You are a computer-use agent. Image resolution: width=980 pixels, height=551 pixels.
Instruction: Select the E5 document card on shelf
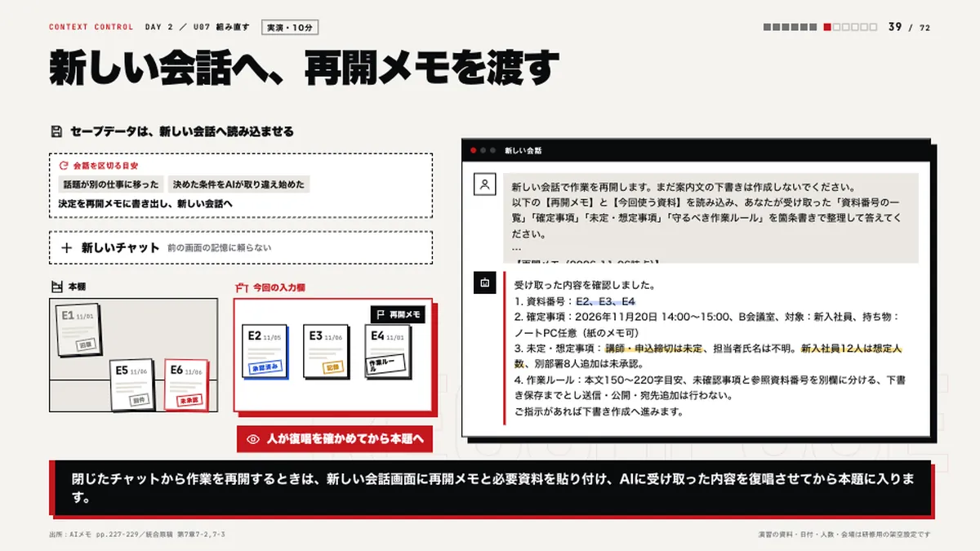[x=131, y=385]
